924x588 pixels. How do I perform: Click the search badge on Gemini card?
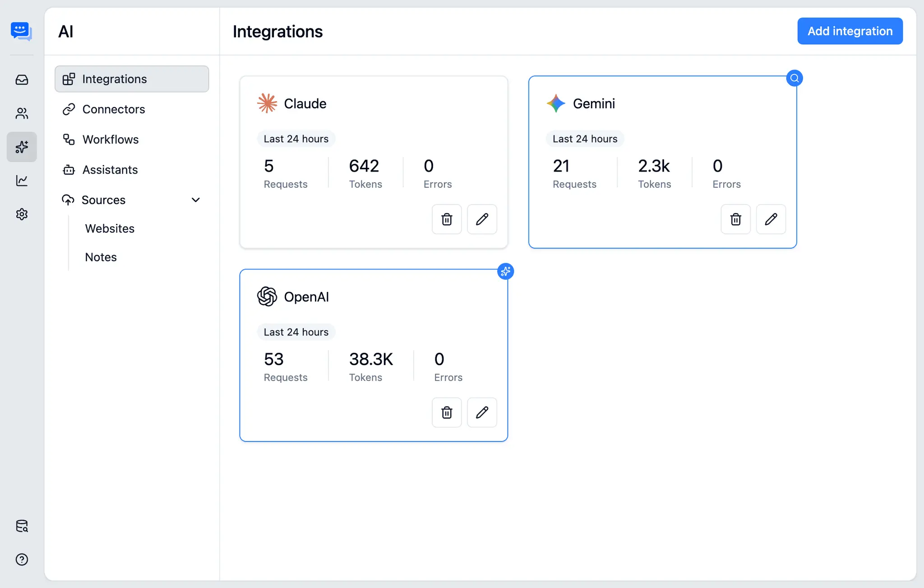tap(794, 78)
